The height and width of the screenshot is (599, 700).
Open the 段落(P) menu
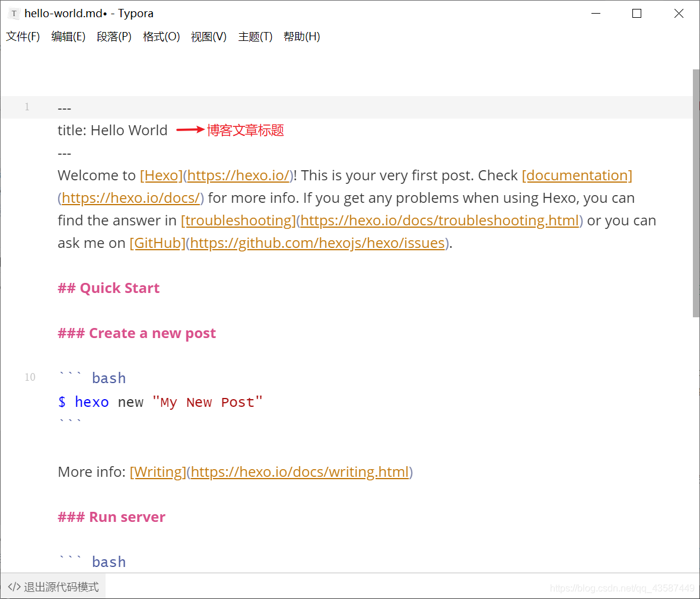pyautogui.click(x=114, y=37)
